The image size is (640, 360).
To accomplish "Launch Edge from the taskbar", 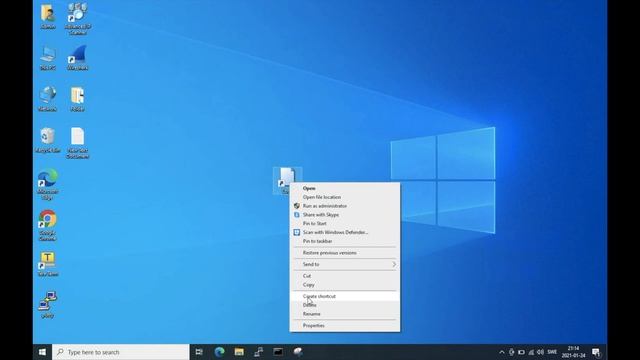I will pos(220,352).
